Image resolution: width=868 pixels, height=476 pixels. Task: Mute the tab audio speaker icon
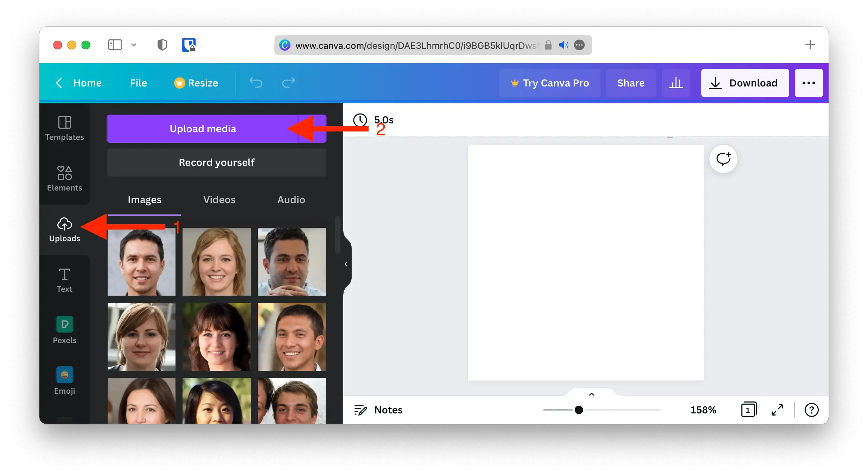click(563, 45)
